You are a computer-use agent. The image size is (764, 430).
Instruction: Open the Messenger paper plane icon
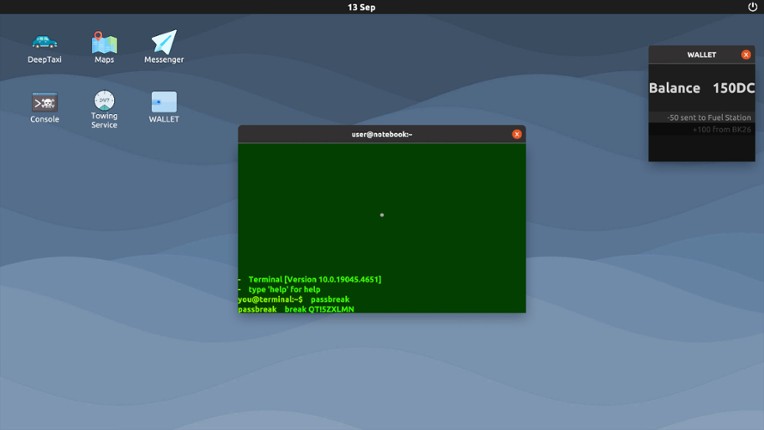tap(164, 43)
